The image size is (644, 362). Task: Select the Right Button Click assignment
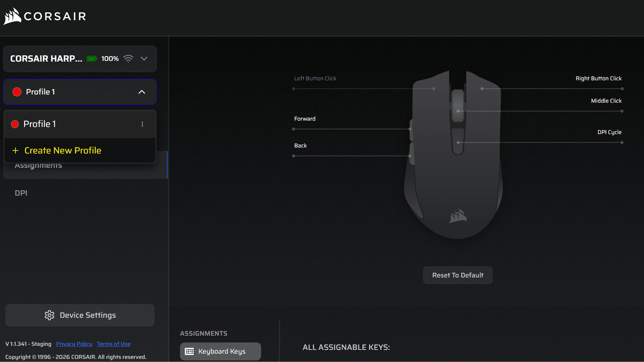click(598, 78)
